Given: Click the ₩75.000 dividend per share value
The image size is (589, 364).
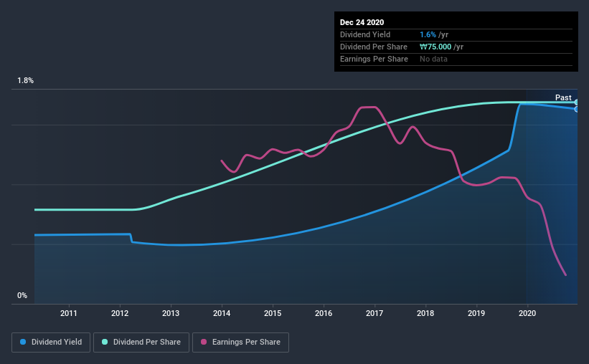Looking at the screenshot, I should (x=435, y=47).
